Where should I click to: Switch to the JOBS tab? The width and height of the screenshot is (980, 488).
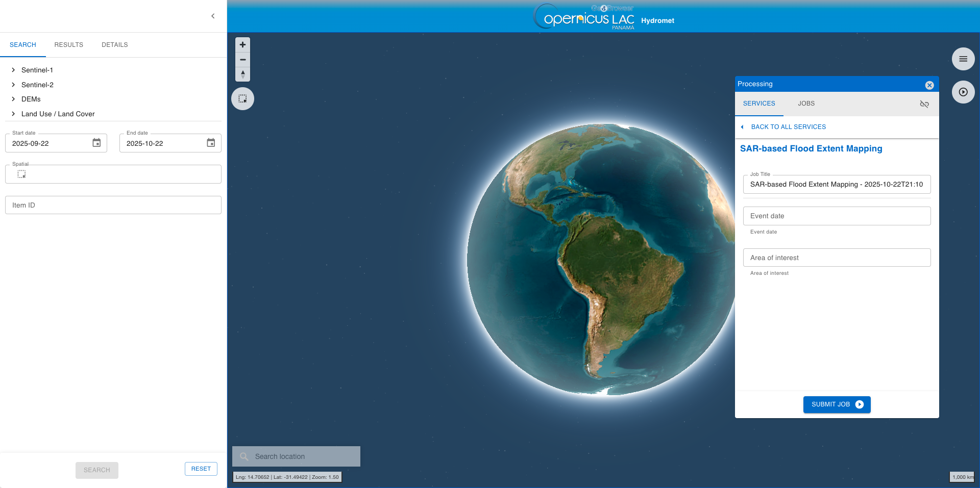tap(806, 104)
